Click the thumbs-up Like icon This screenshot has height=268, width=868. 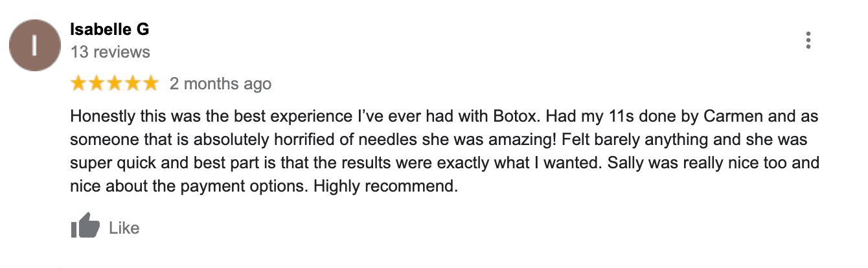click(85, 227)
